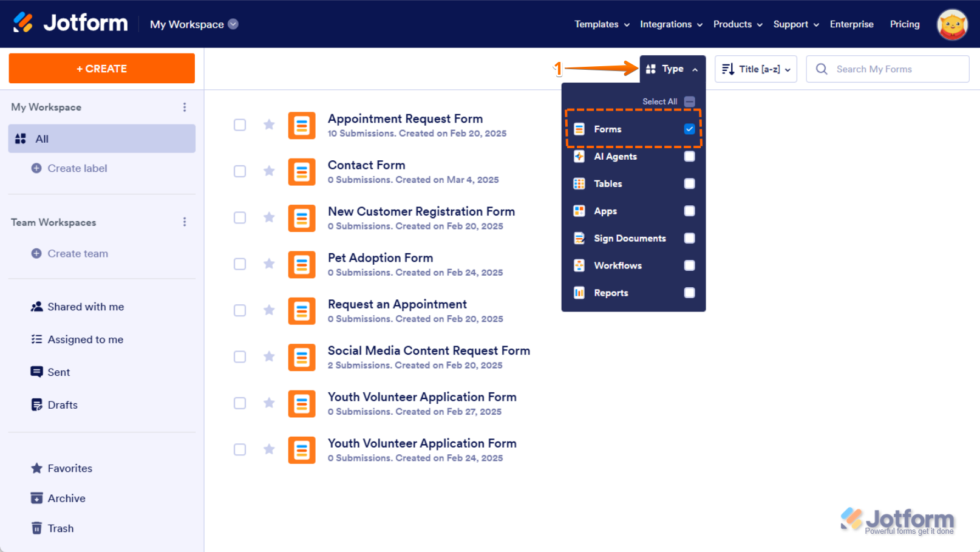980x552 pixels.
Task: Click the Workflows icon in Type dropdown
Action: tap(579, 265)
